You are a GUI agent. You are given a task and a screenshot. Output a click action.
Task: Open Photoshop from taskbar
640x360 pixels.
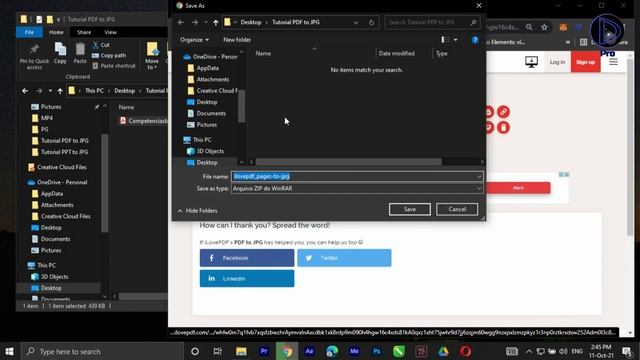tap(376, 351)
